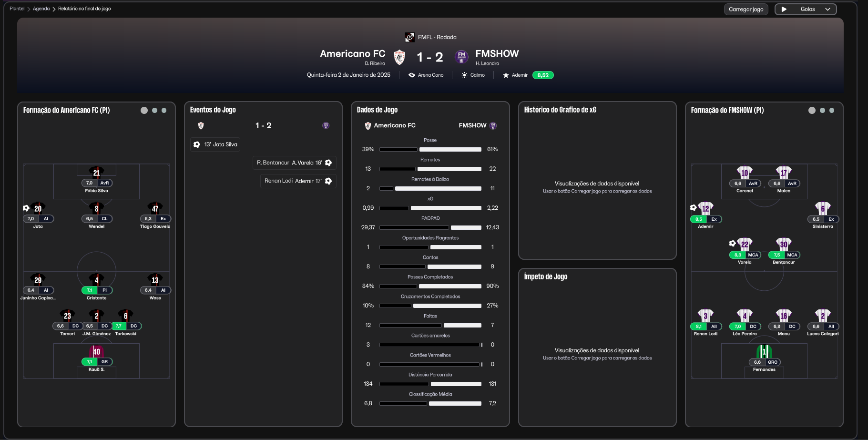Go to Plantel breadcrumb

pos(17,9)
